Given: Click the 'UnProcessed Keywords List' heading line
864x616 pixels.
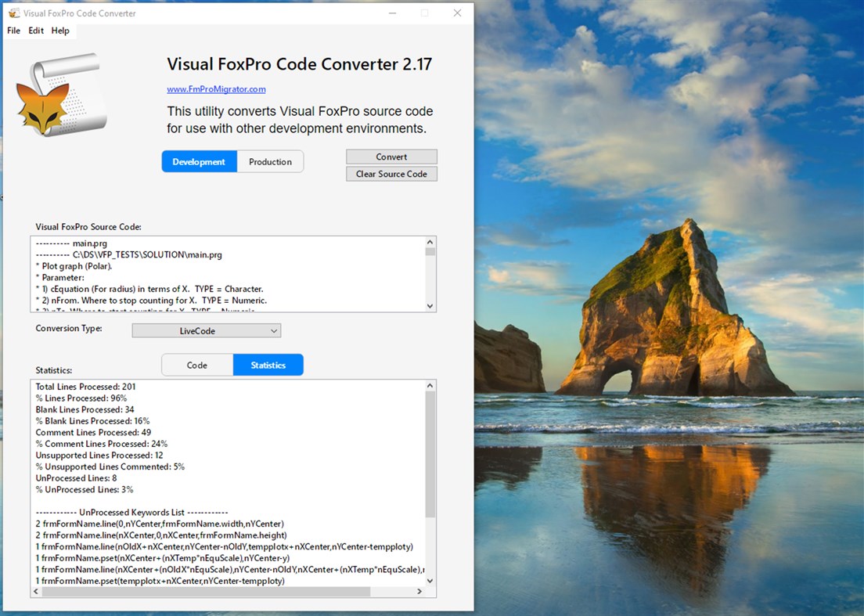Looking at the screenshot, I should point(131,512).
